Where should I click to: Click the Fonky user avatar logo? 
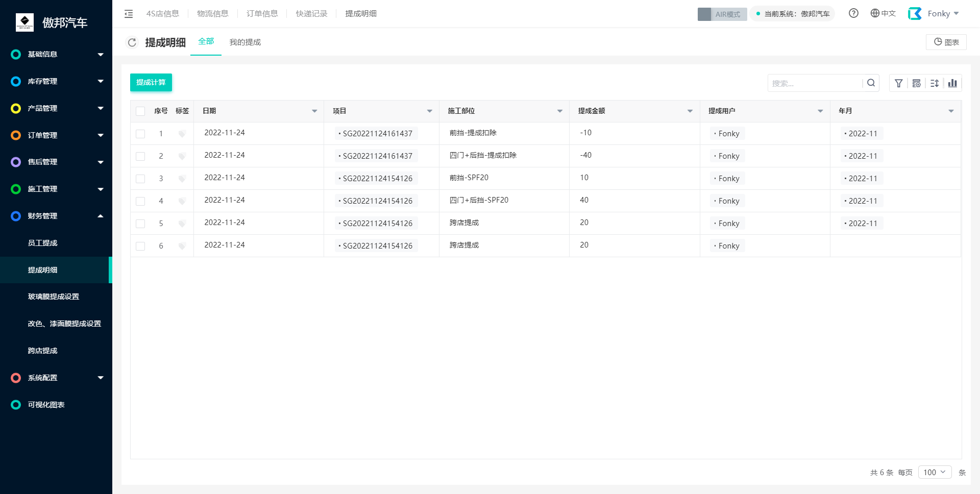(x=915, y=13)
